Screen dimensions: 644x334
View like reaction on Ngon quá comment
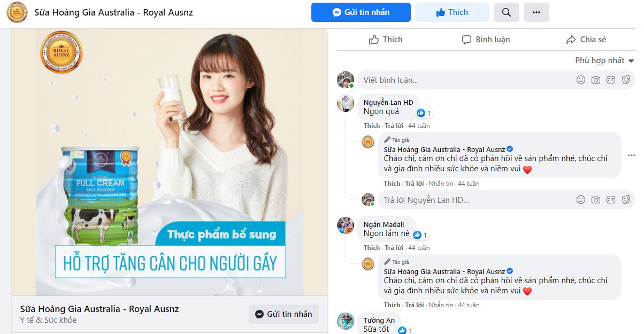point(424,113)
